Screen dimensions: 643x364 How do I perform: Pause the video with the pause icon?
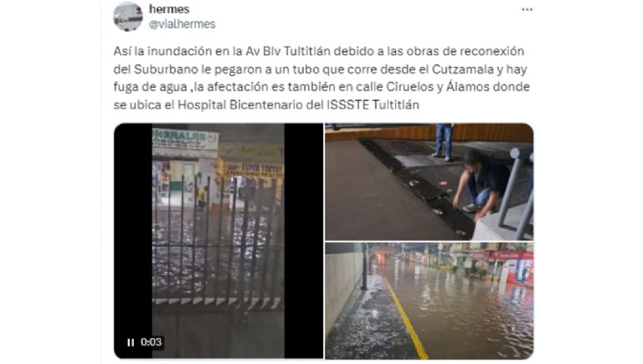(x=131, y=342)
